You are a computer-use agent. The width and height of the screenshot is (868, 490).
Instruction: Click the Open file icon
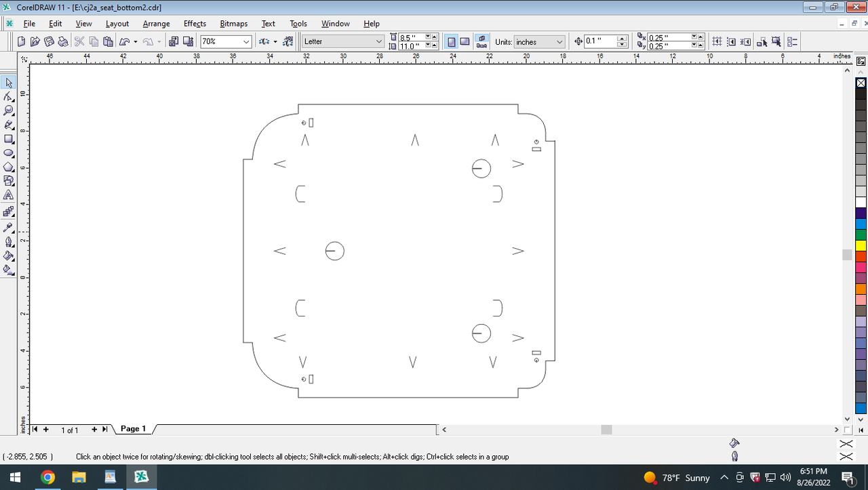click(x=35, y=41)
